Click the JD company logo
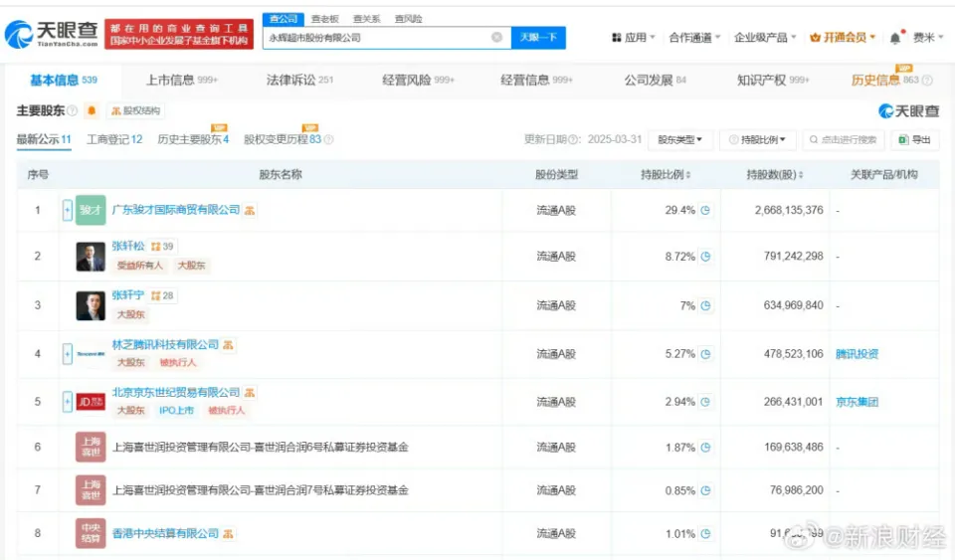The width and height of the screenshot is (955, 560). (91, 402)
